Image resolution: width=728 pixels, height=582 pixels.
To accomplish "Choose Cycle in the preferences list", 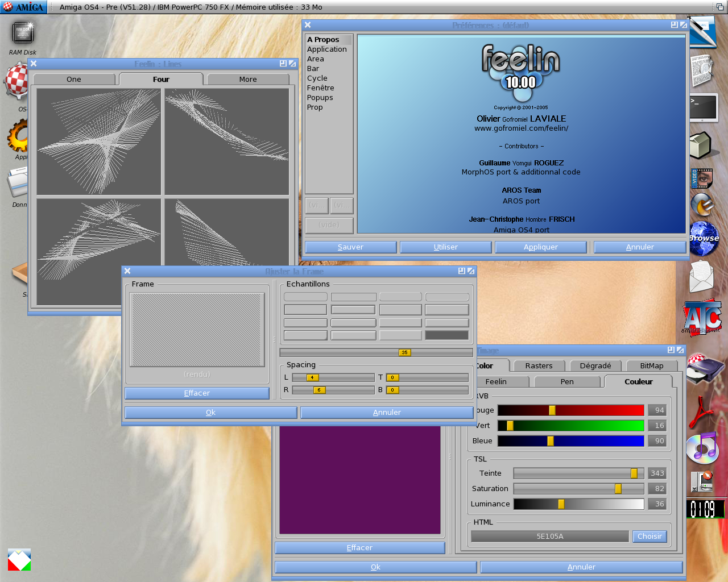I will coord(329,78).
